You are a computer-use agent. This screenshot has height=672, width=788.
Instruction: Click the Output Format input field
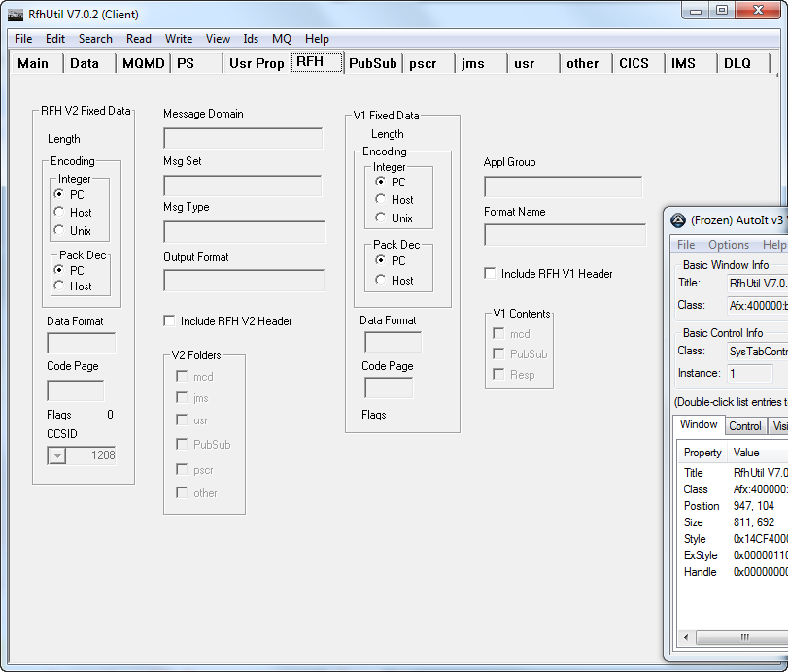coord(244,281)
